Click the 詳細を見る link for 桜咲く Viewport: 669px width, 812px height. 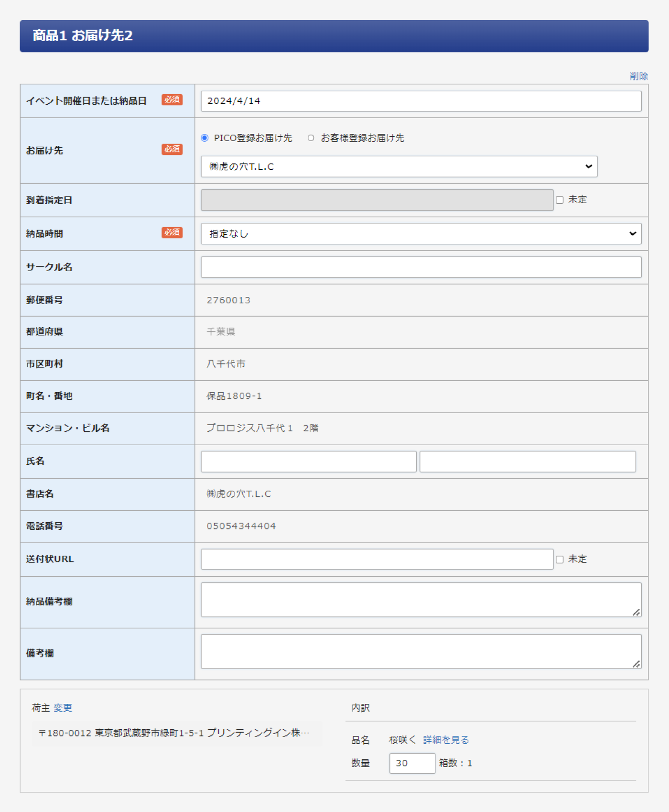[446, 740]
